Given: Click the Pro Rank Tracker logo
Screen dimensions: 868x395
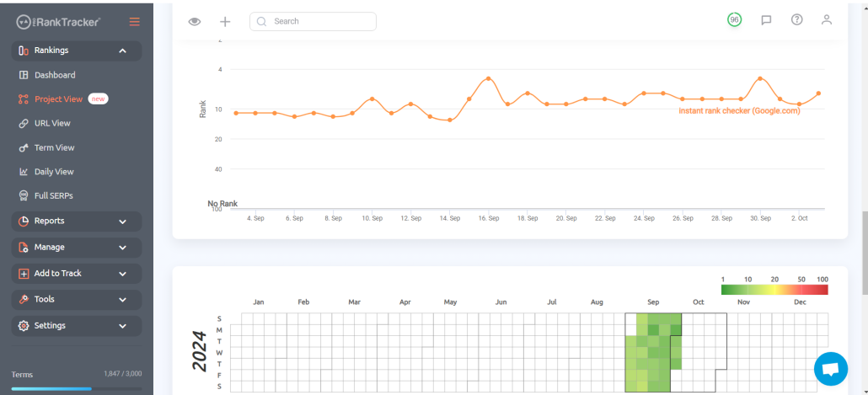Looking at the screenshot, I should point(59,22).
